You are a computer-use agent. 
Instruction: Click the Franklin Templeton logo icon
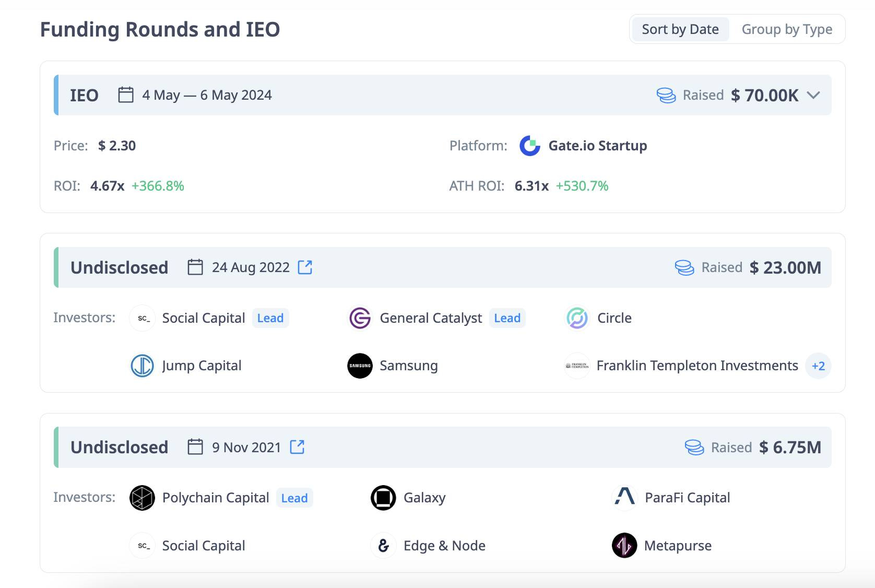pyautogui.click(x=577, y=366)
